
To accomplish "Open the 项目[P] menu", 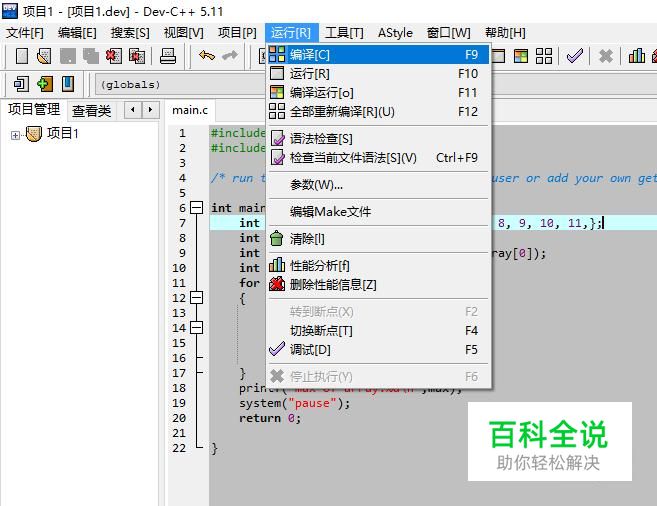I will pos(237,33).
